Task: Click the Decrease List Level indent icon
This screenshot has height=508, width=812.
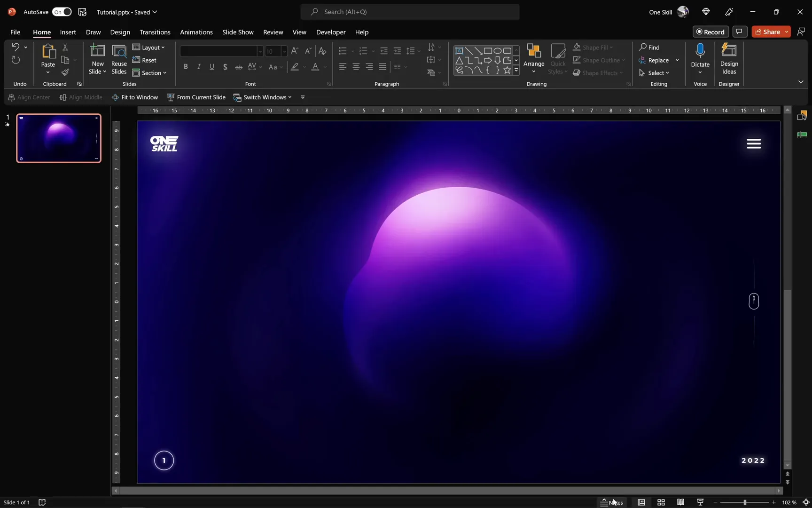Action: [x=384, y=51]
